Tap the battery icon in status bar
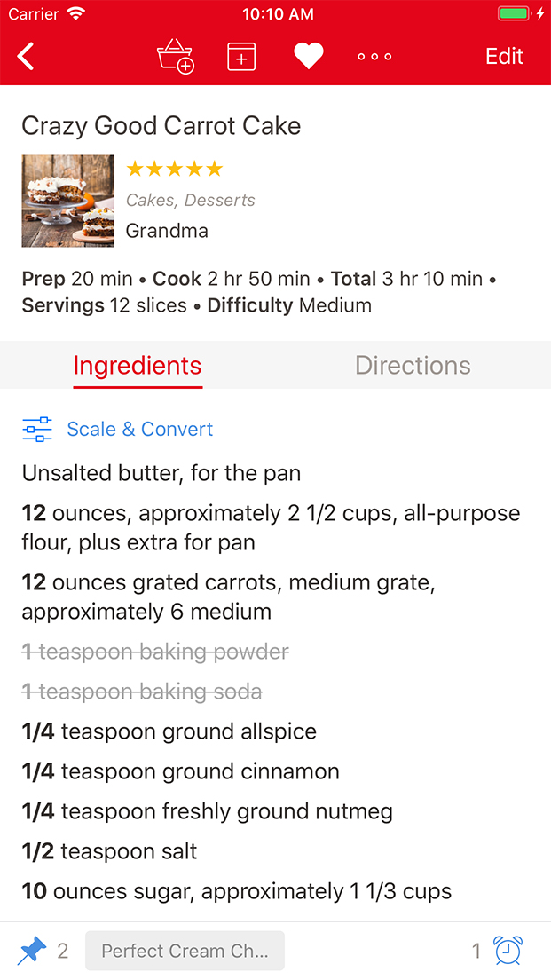551x980 pixels. coord(514,14)
